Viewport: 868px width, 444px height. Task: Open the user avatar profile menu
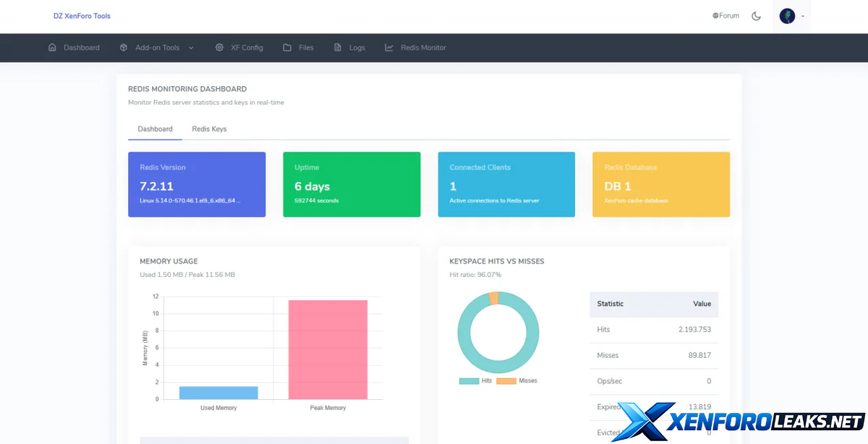coord(787,16)
